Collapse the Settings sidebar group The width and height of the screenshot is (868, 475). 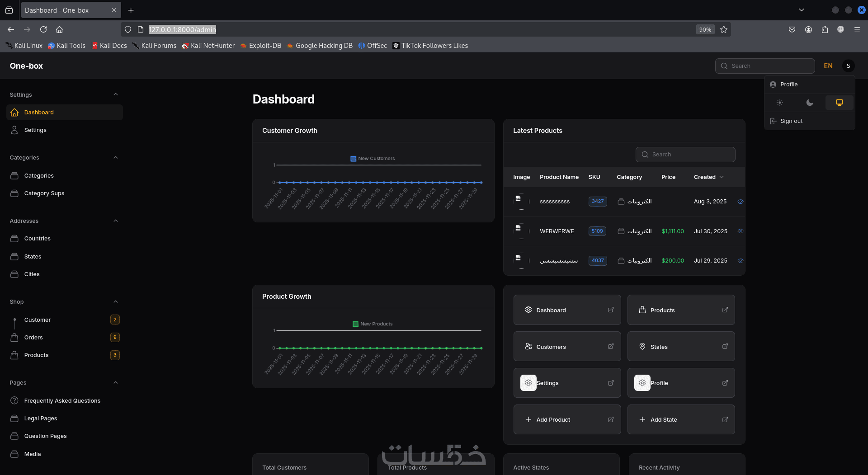116,94
